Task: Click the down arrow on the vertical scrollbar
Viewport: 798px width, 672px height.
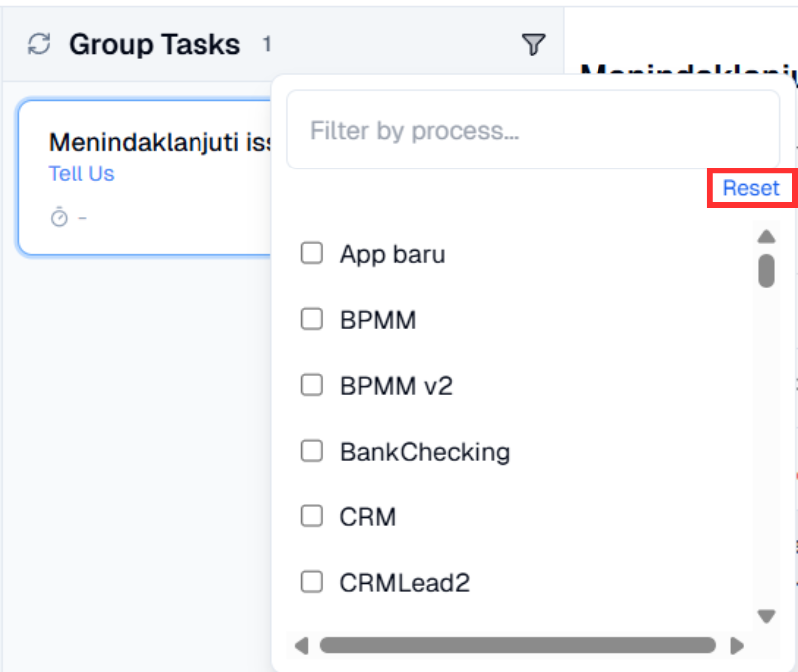Action: pyautogui.click(x=766, y=616)
